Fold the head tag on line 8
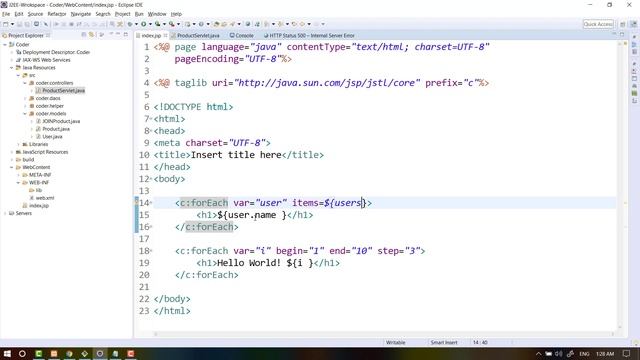Screen dimensions: 640x360 151,131
